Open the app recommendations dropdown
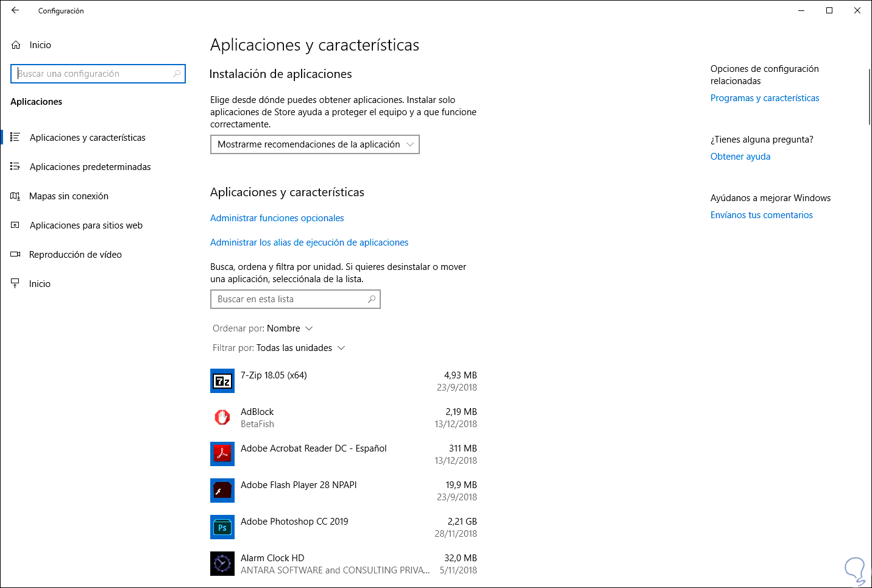 [314, 144]
